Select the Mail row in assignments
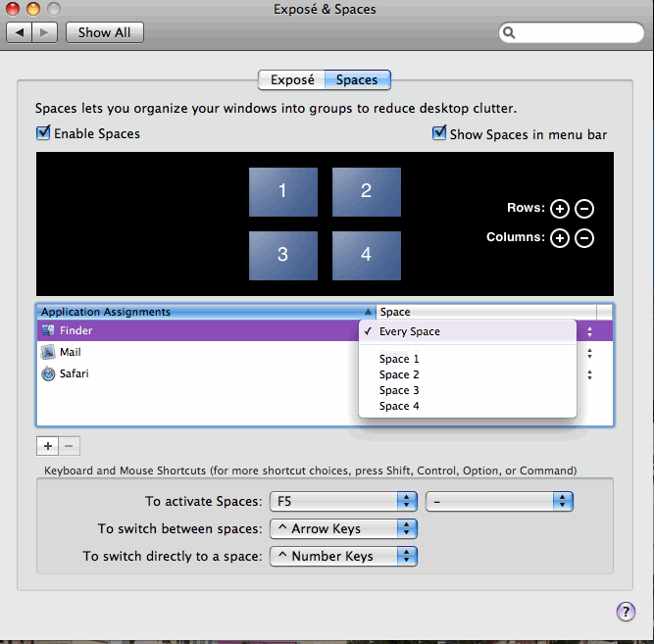654x644 pixels. pyautogui.click(x=325, y=353)
